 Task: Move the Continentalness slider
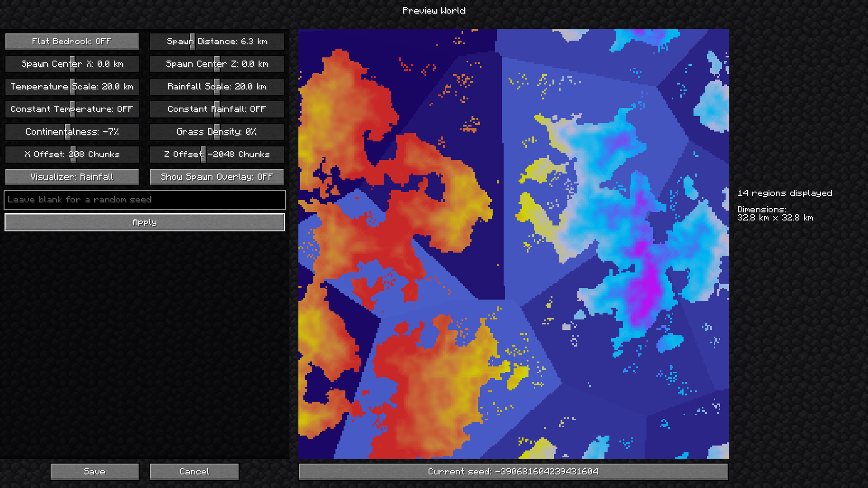[72, 131]
